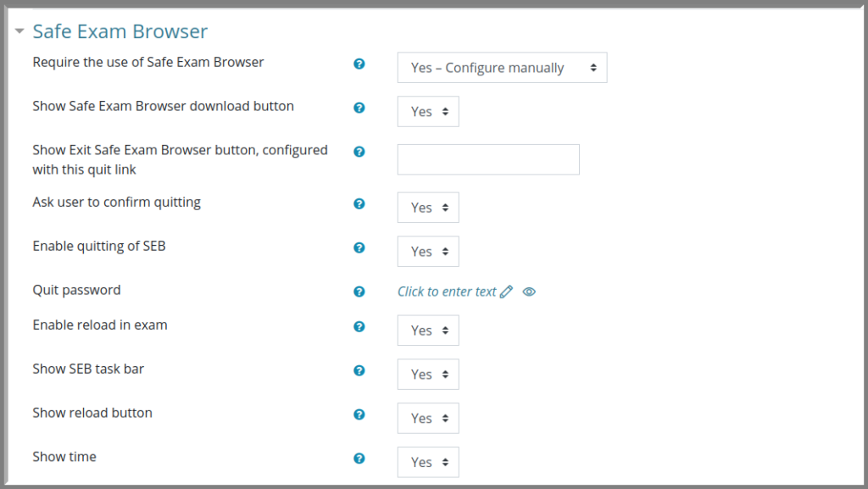Open help for Require Safe Exam Browser
Viewport: 868px width, 489px height.
tap(359, 64)
